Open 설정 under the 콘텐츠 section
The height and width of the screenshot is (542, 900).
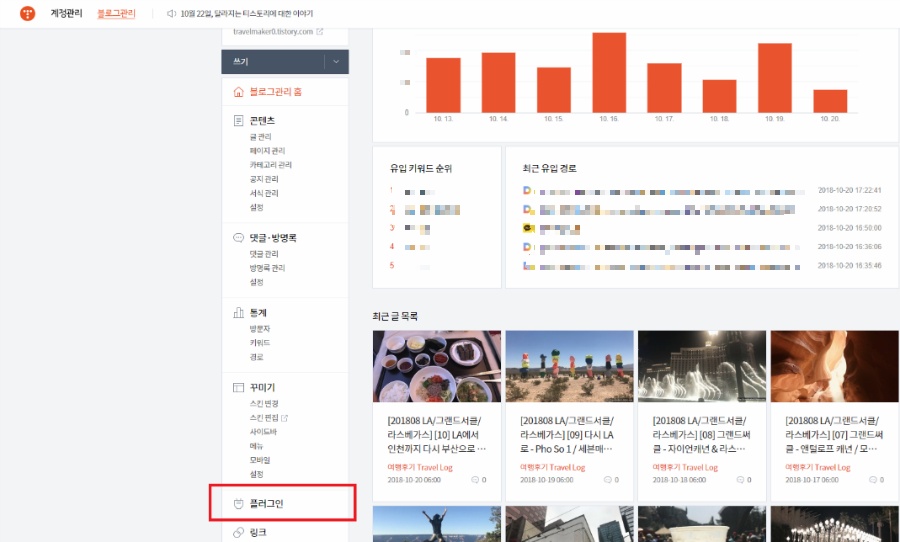(256, 207)
